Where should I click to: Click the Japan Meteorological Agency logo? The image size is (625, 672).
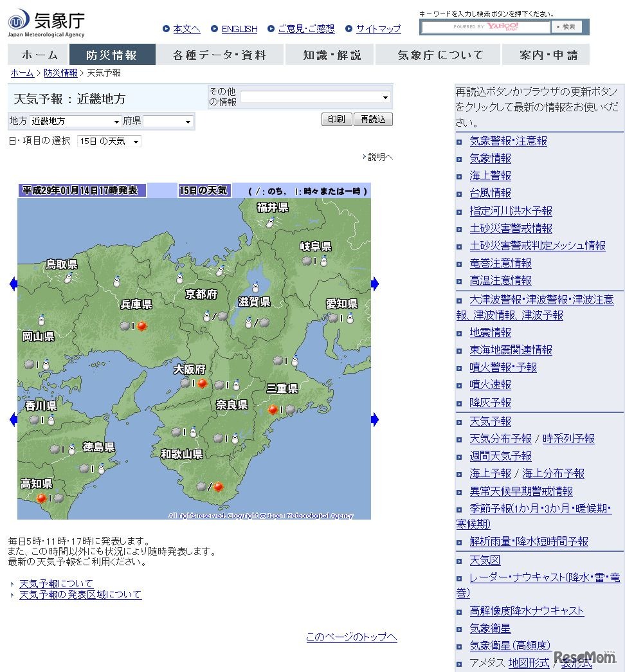tap(46, 23)
